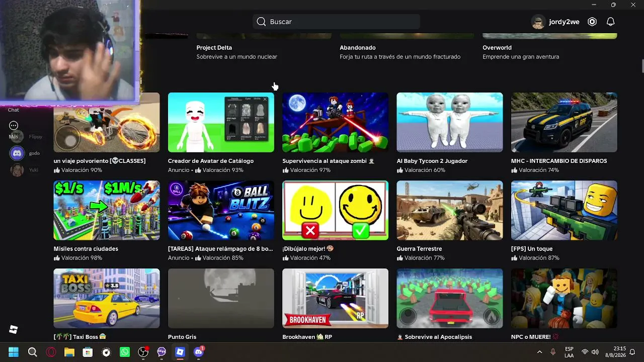Click thumbs-up icon under Guerra Terrestre
Screen dimensions: 644x362
tap(400, 258)
